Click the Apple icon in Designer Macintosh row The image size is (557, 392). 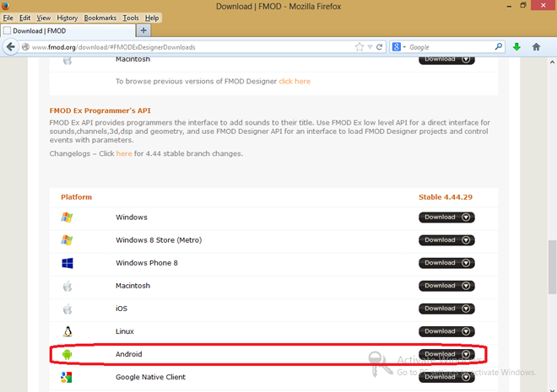tap(68, 61)
